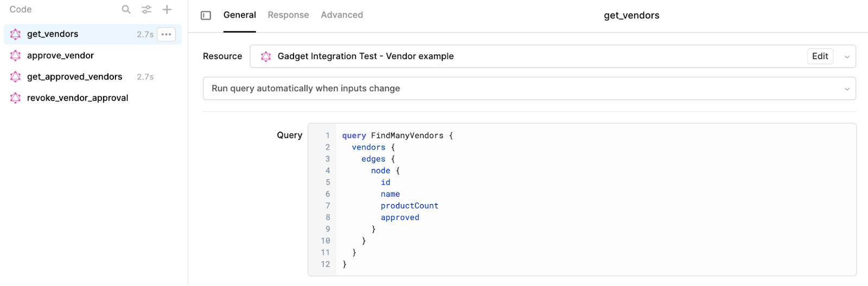The image size is (868, 286).
Task: Open the revoke_vendor_approval query
Action: click(78, 98)
